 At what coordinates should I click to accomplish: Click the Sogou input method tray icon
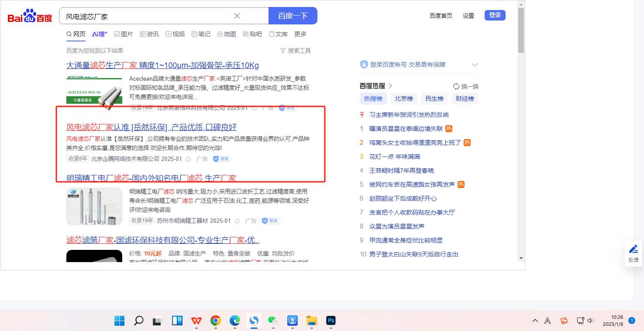click(564, 321)
